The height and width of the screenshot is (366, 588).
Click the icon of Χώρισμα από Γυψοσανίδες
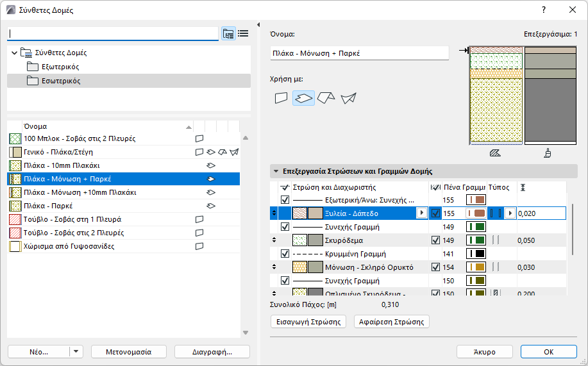pyautogui.click(x=15, y=246)
